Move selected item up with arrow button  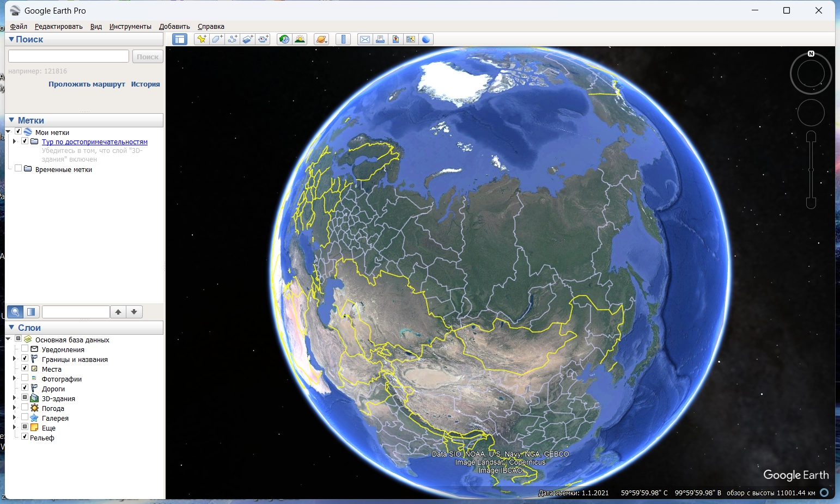[118, 312]
